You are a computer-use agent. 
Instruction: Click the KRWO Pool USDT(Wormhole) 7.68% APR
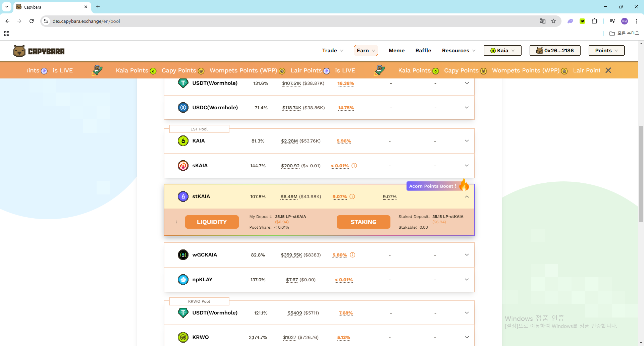click(345, 313)
